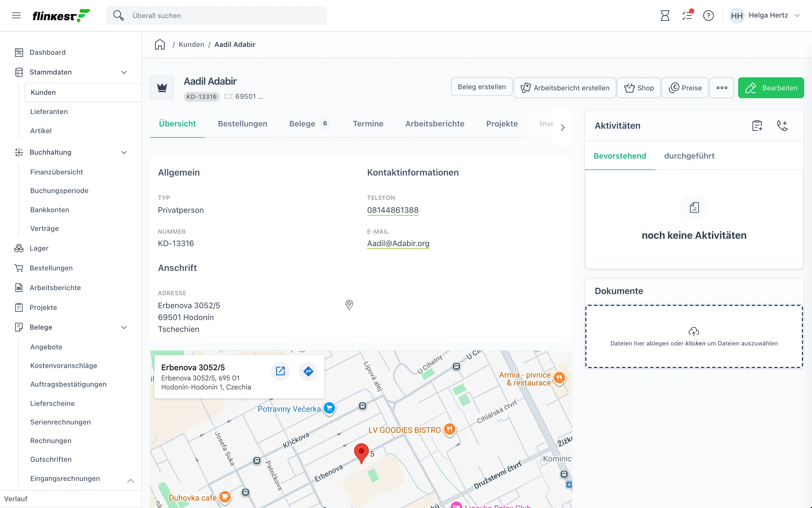Add a new activity note icon
Screen dimensions: 812x508
757,126
